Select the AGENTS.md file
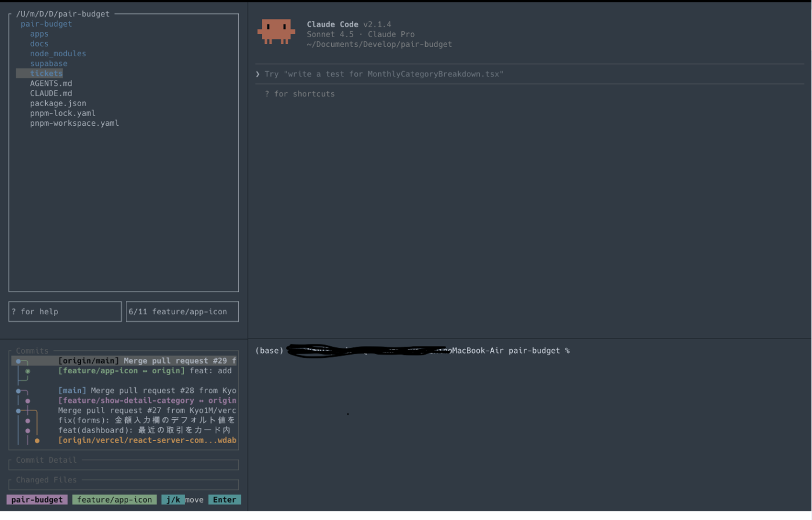Image resolution: width=812 pixels, height=520 pixels. click(51, 83)
